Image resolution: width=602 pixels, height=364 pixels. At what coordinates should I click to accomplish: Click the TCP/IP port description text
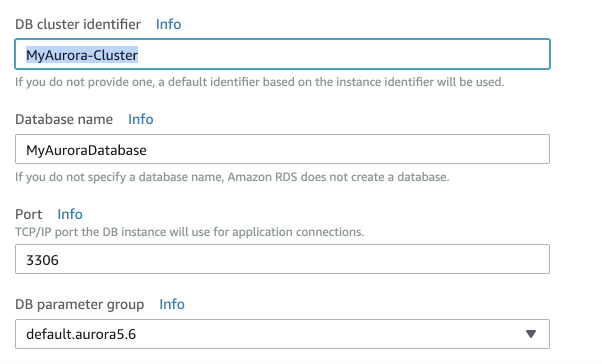pyautogui.click(x=189, y=232)
